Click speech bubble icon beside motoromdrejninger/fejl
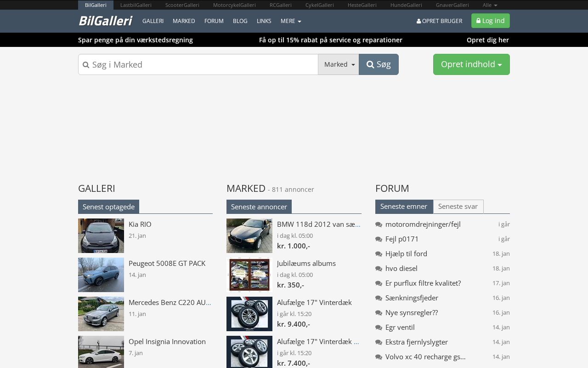This screenshot has height=368, width=588. pos(379,224)
